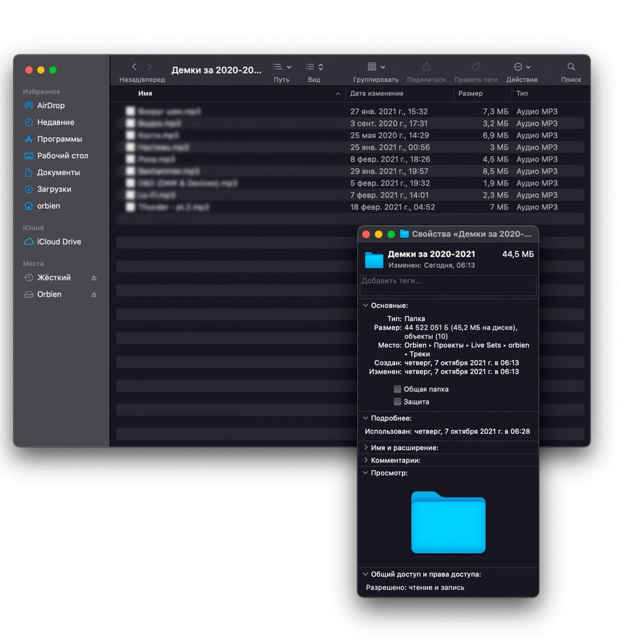Toggle the Защита checkbox

tap(397, 402)
